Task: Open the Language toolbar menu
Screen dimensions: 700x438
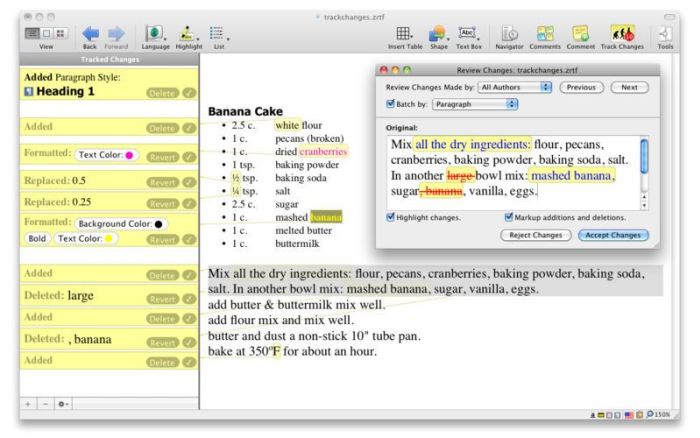Action: click(x=155, y=33)
